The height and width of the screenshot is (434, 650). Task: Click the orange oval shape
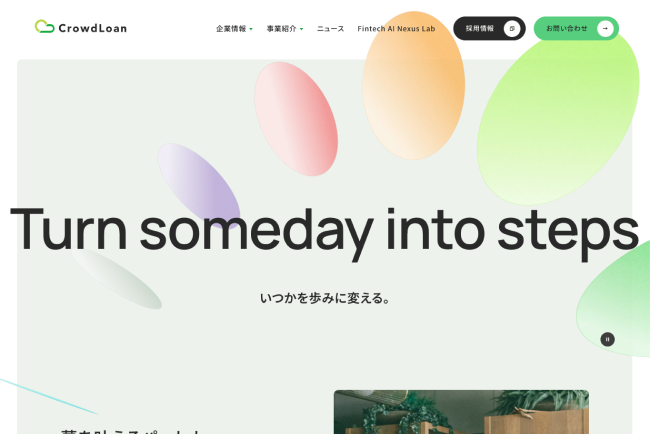point(414,85)
